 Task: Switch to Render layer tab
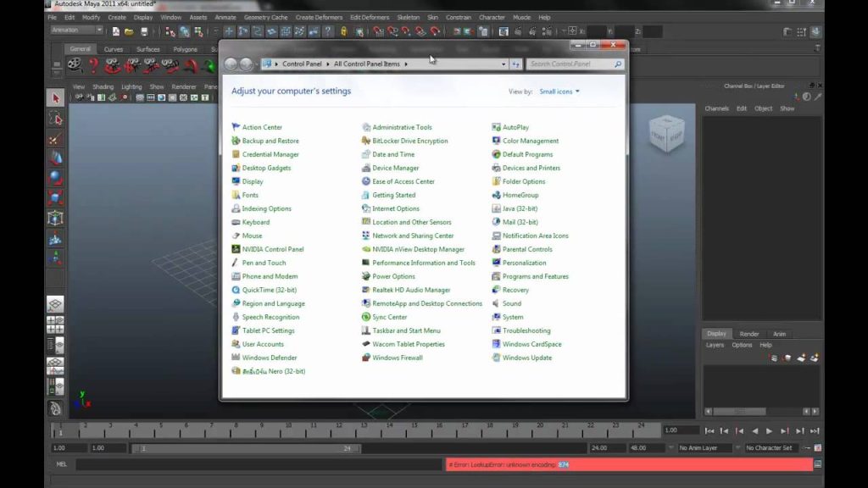click(x=749, y=334)
